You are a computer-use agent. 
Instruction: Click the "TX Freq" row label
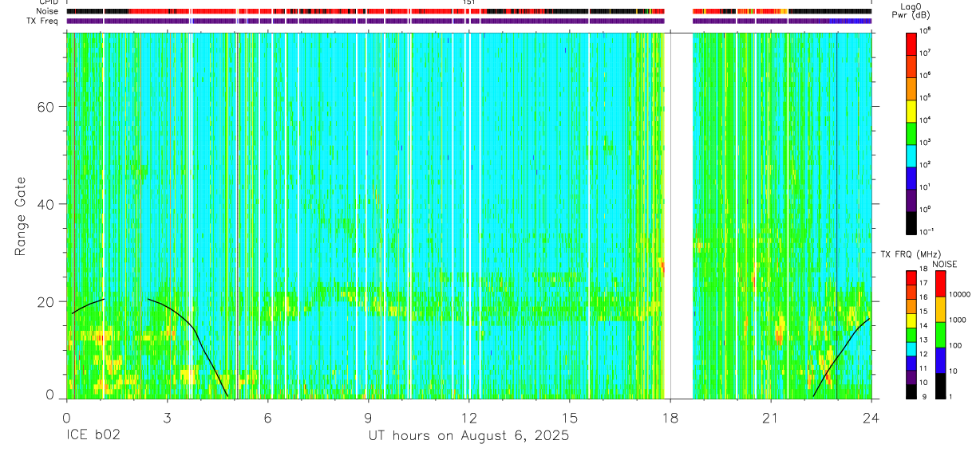click(x=44, y=22)
